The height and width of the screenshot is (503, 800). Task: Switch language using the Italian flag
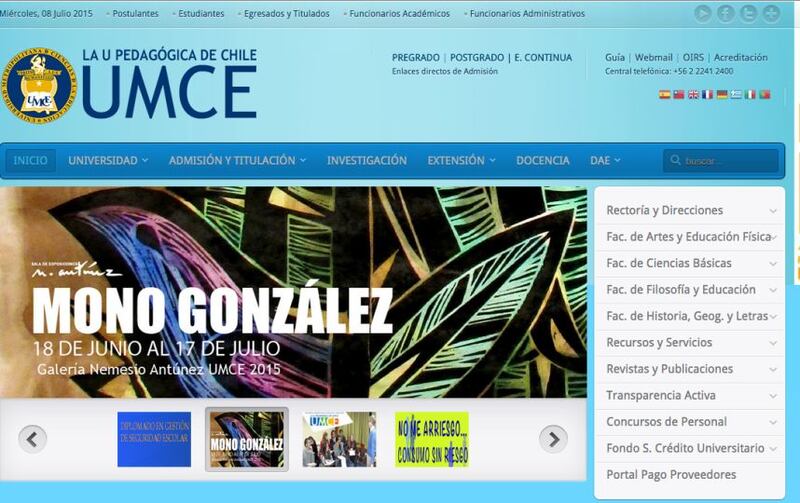coord(750,94)
